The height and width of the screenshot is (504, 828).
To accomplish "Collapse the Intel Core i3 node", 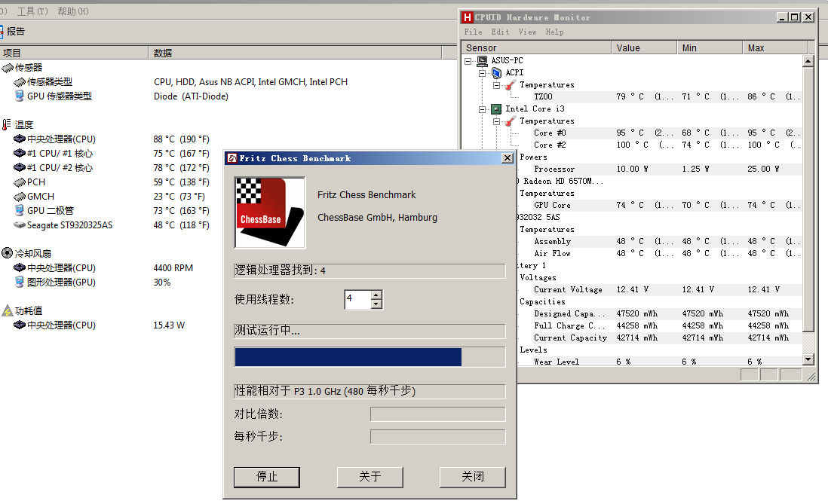I will (x=482, y=109).
